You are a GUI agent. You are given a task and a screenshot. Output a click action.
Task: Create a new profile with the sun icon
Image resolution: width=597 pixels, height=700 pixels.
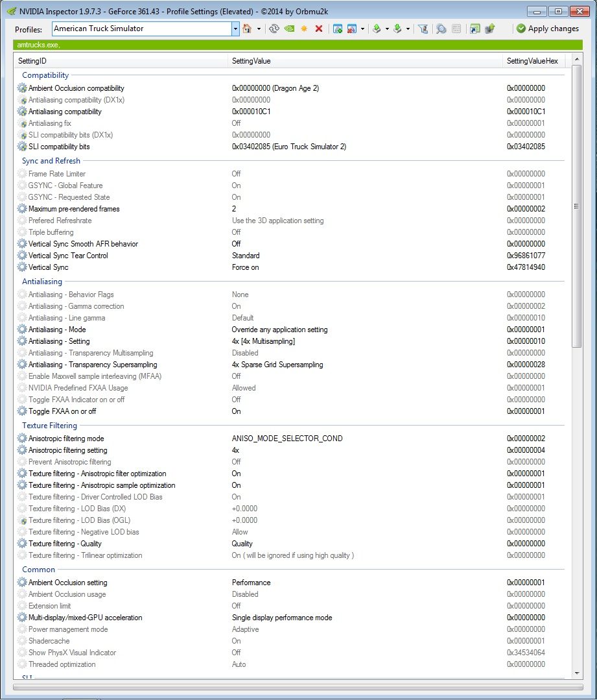point(304,29)
